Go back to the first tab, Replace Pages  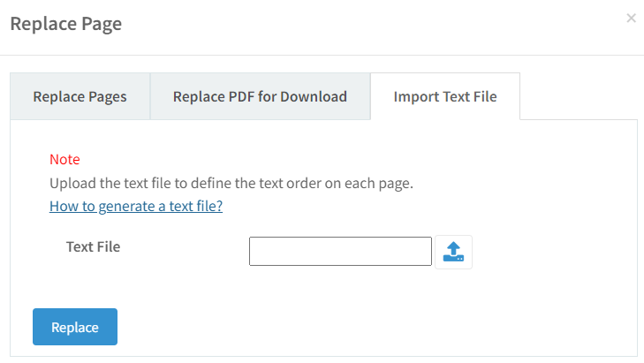pos(80,96)
